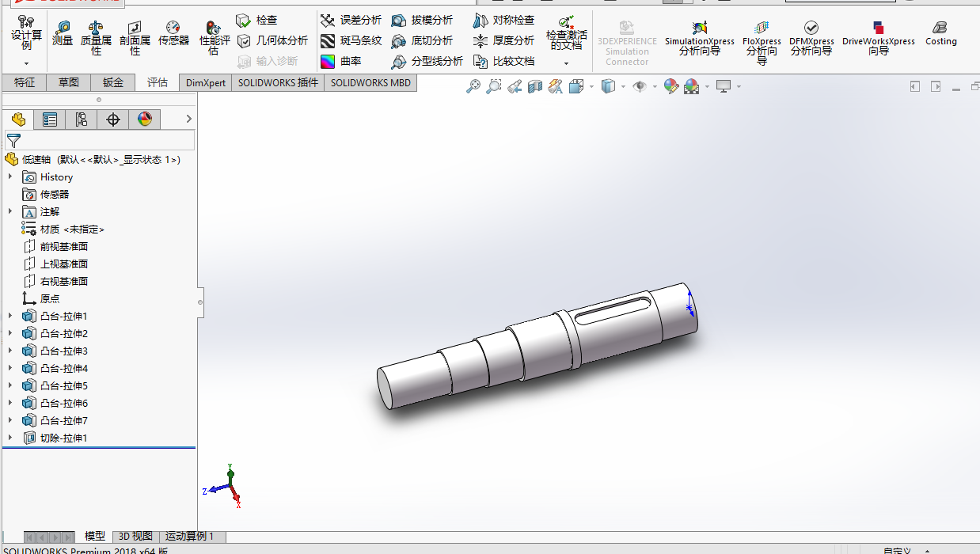Switch to the 草图 (Sketch) tab
Image resolution: width=980 pixels, height=554 pixels.
(69, 82)
